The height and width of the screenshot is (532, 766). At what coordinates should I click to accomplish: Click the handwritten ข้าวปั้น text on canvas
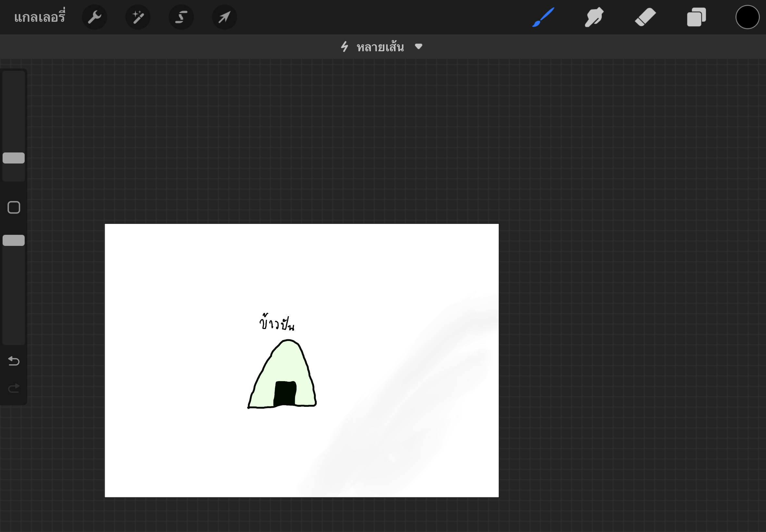[x=277, y=323]
